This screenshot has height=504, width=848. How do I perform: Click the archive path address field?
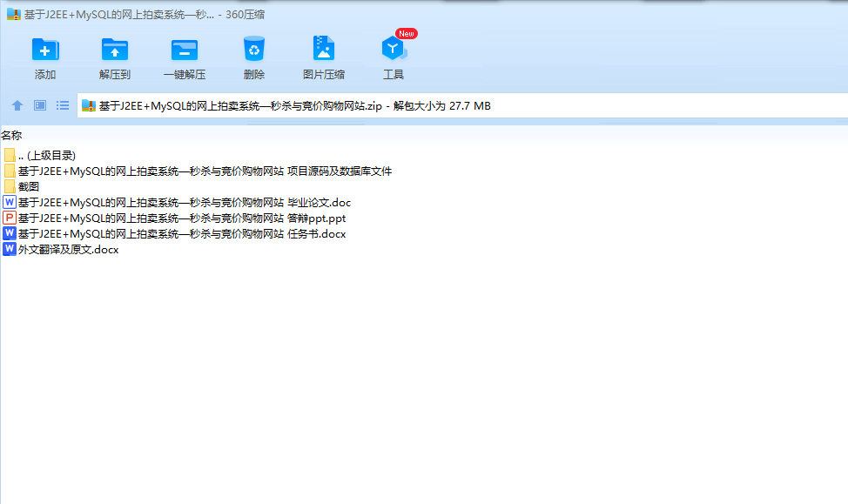click(x=463, y=105)
